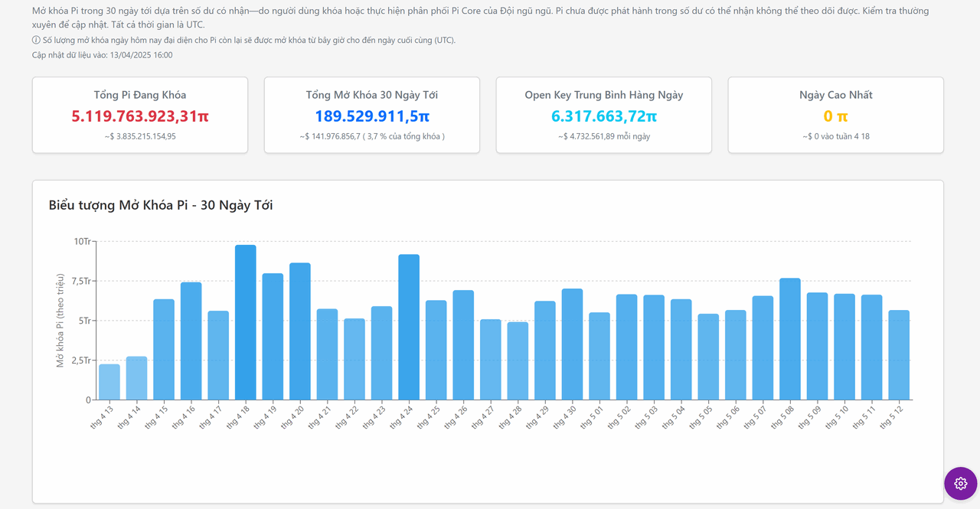The image size is (980, 509).
Task: Click the thg 5 01 x-axis label
Action: [593, 418]
